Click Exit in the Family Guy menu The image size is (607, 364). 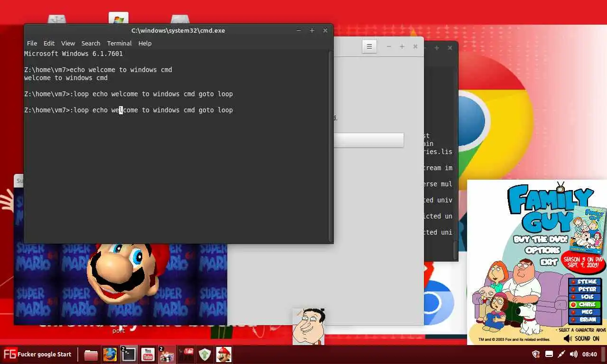coord(549,261)
